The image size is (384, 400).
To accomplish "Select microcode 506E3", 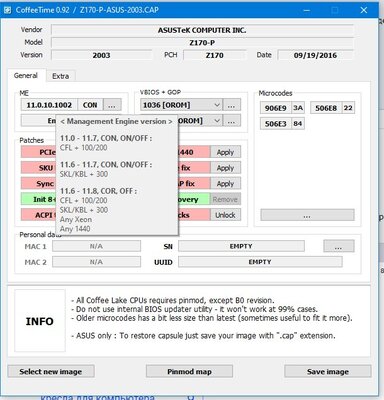I will [276, 124].
